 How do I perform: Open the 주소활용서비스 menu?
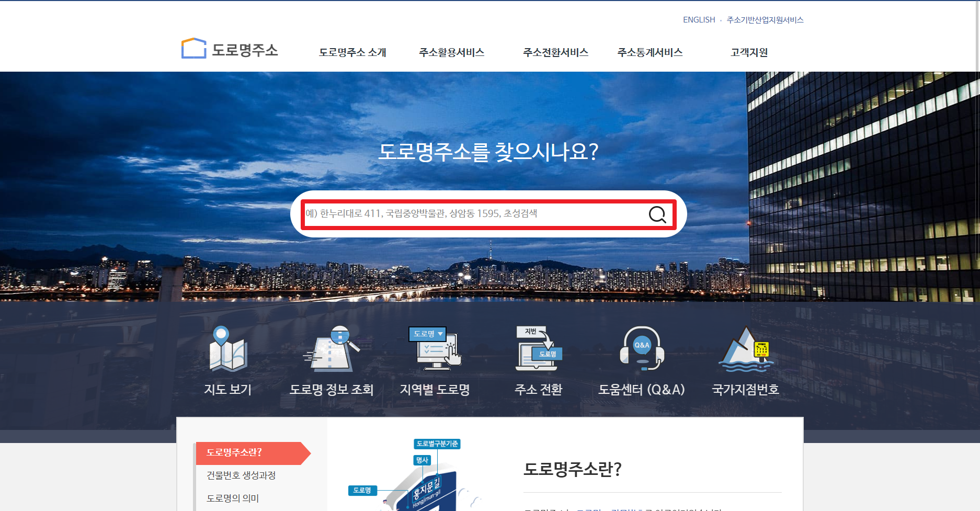[452, 52]
